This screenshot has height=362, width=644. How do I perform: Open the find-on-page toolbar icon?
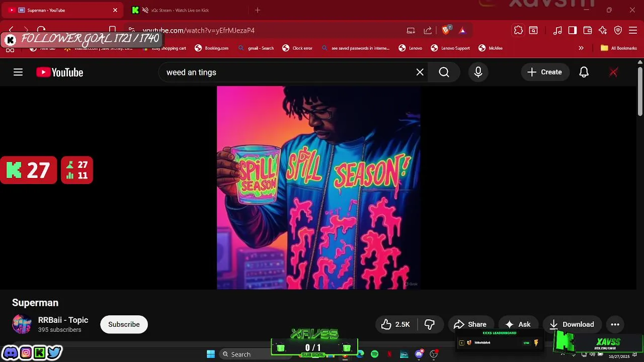533,30
